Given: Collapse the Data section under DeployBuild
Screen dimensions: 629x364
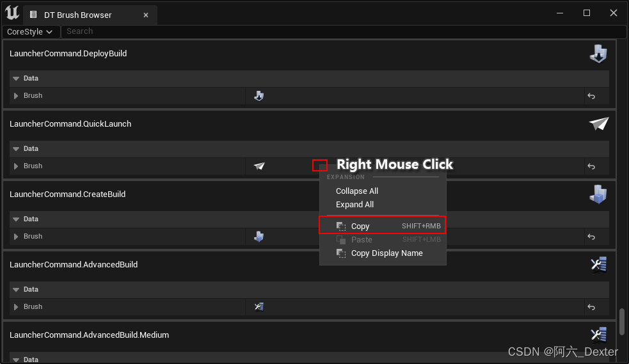Looking at the screenshot, I should (x=16, y=79).
